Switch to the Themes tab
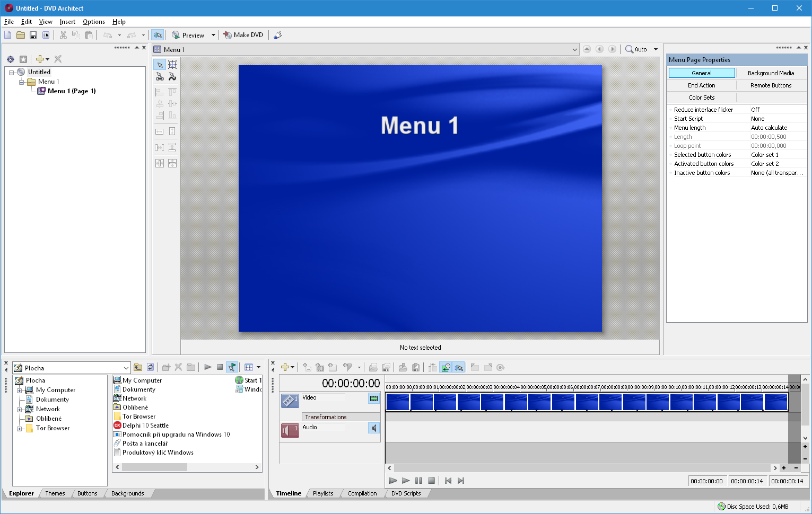This screenshot has width=812, height=514. point(55,493)
